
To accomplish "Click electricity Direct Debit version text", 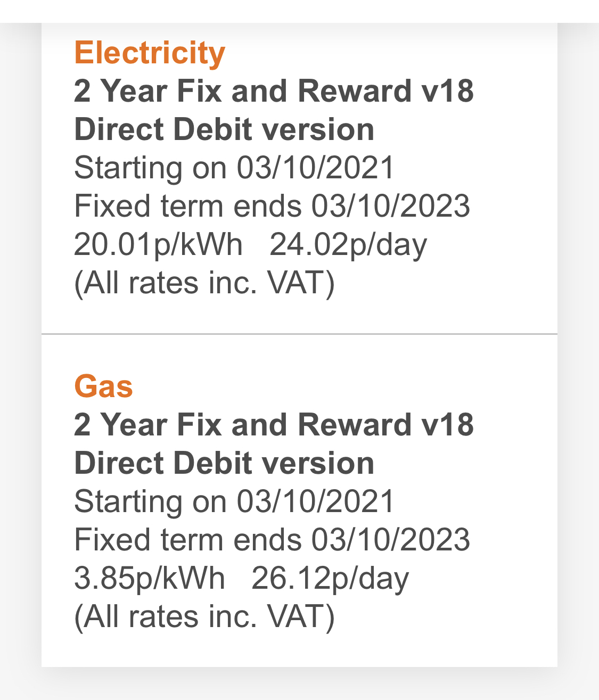I will pos(224,129).
